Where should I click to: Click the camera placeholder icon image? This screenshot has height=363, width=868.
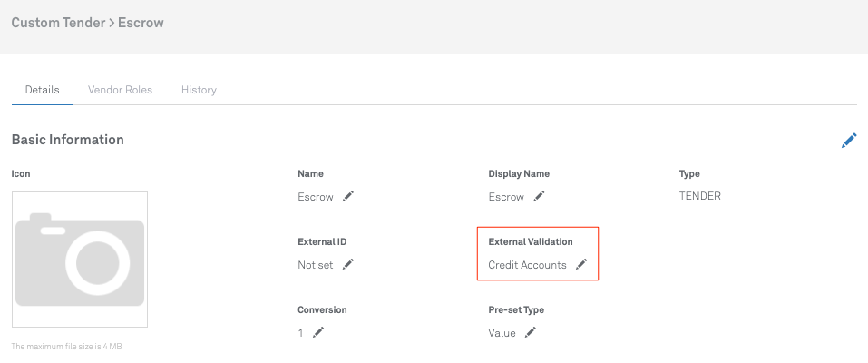tap(80, 259)
